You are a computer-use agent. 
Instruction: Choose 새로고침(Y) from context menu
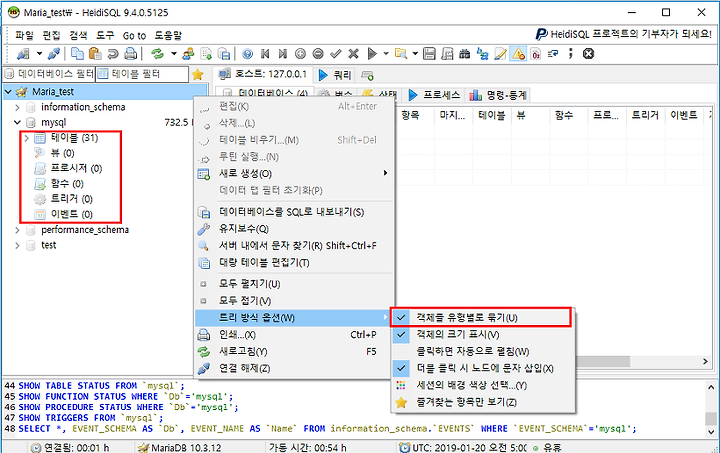point(294,352)
